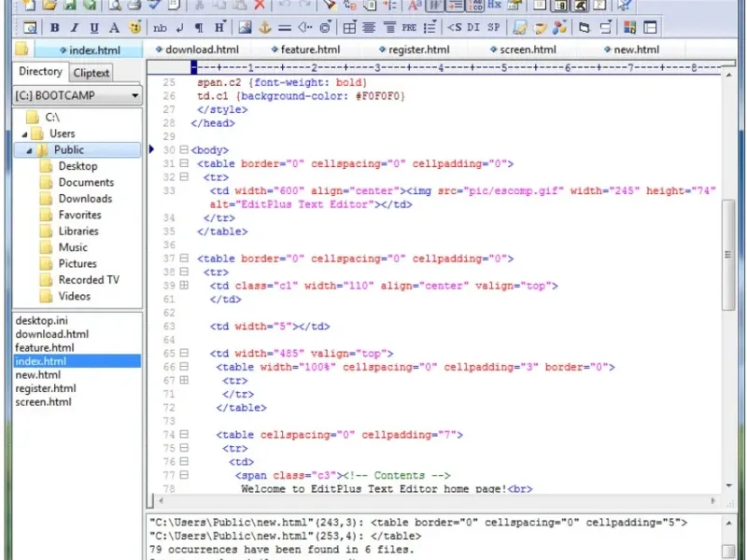Apply Italic using the toolbar icon
The width and height of the screenshot is (747, 560).
pos(75,28)
